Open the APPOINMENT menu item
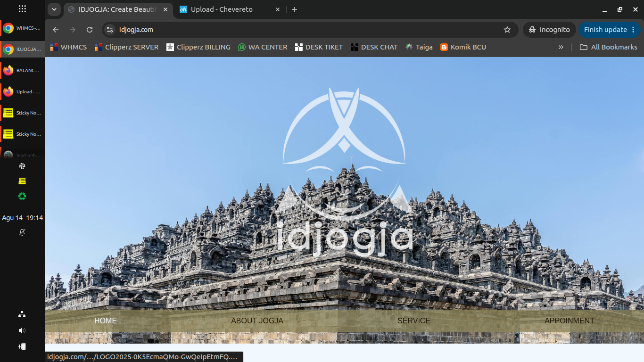 [x=570, y=321]
